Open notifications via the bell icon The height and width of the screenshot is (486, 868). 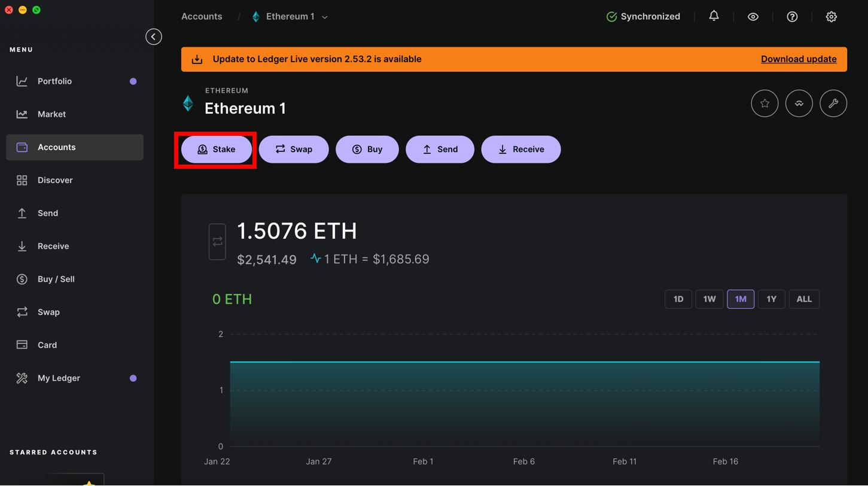714,16
